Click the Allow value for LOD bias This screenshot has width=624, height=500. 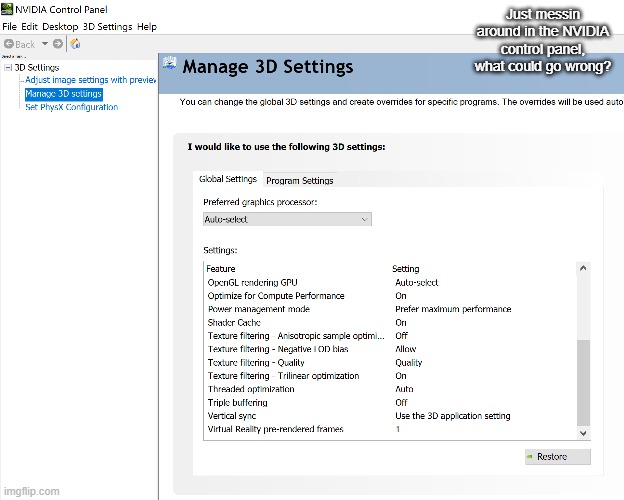point(406,349)
